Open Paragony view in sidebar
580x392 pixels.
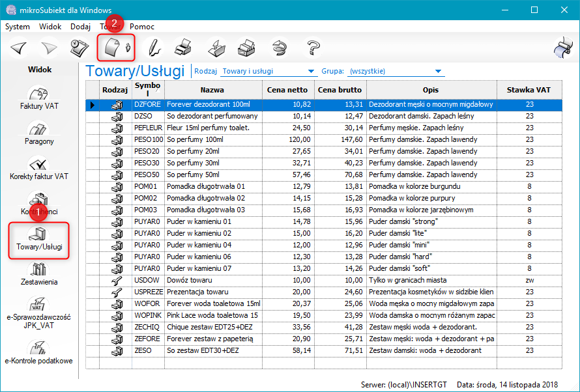click(x=39, y=133)
